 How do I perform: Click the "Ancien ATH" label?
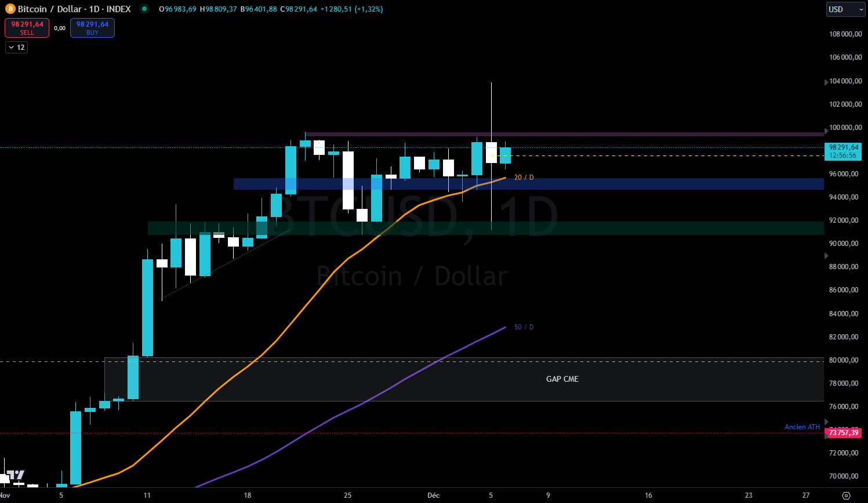click(802, 426)
